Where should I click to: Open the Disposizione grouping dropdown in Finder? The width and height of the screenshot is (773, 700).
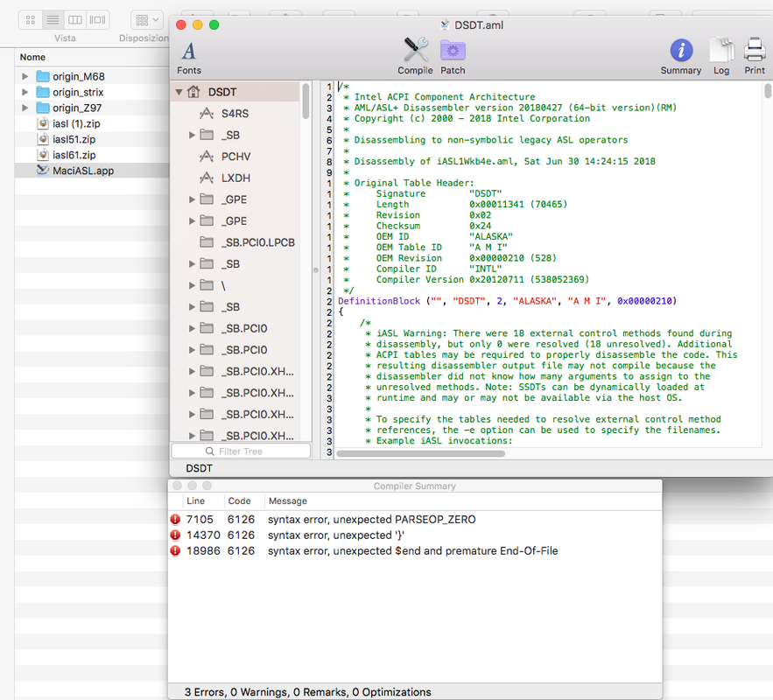147,20
